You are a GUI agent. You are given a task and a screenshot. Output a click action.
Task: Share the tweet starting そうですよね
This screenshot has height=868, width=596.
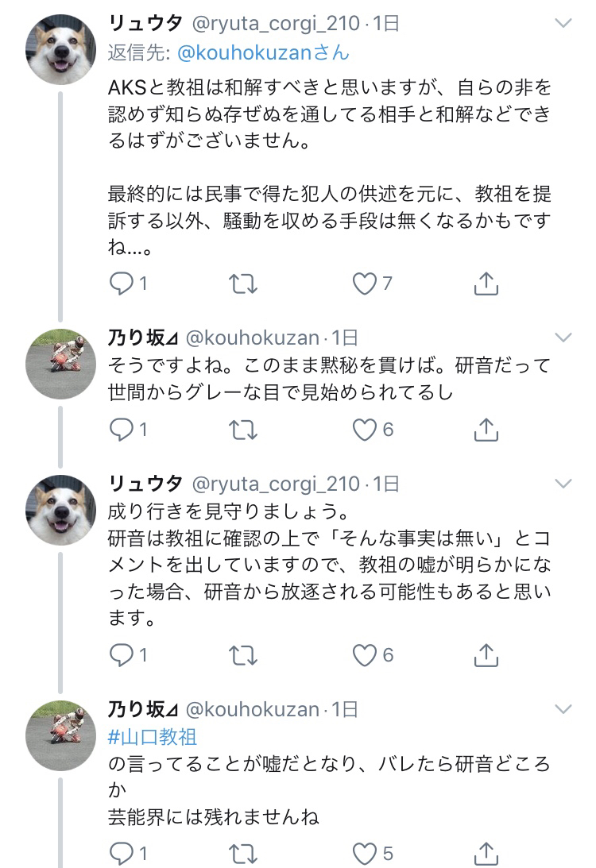[486, 430]
